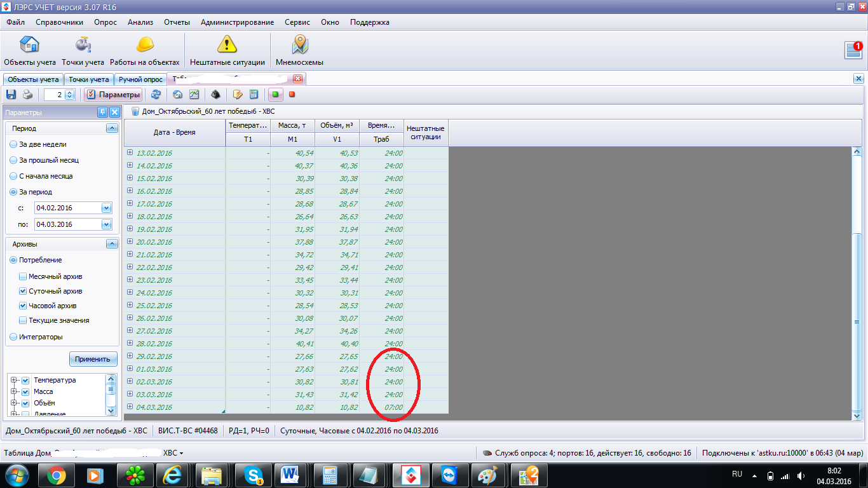Expand the 'Температура' tree node

point(13,380)
